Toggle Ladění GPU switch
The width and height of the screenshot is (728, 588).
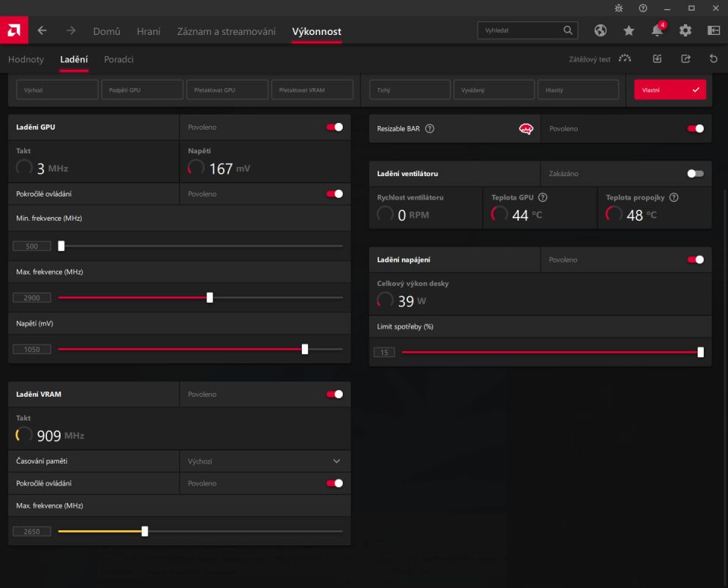click(x=334, y=127)
